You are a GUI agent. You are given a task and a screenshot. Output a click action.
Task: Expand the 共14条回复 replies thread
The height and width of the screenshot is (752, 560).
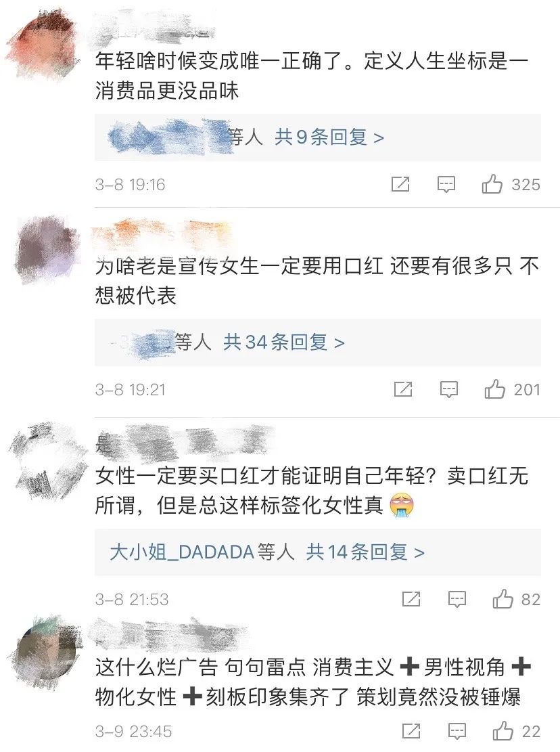click(365, 552)
